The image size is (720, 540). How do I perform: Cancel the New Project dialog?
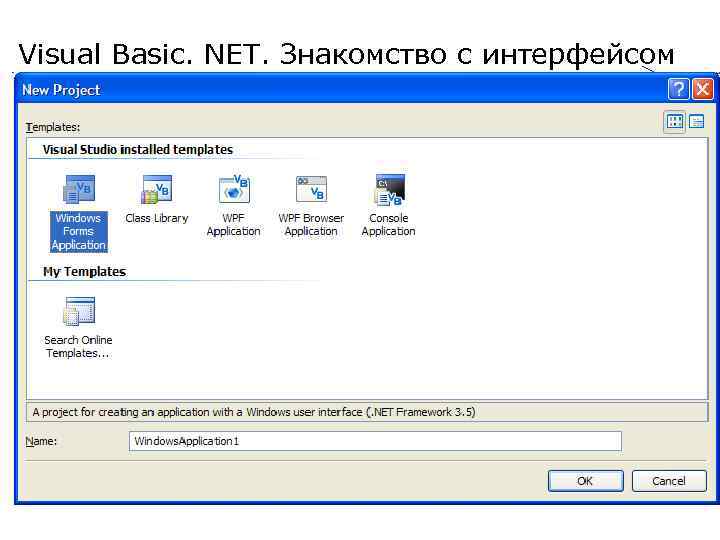669,481
